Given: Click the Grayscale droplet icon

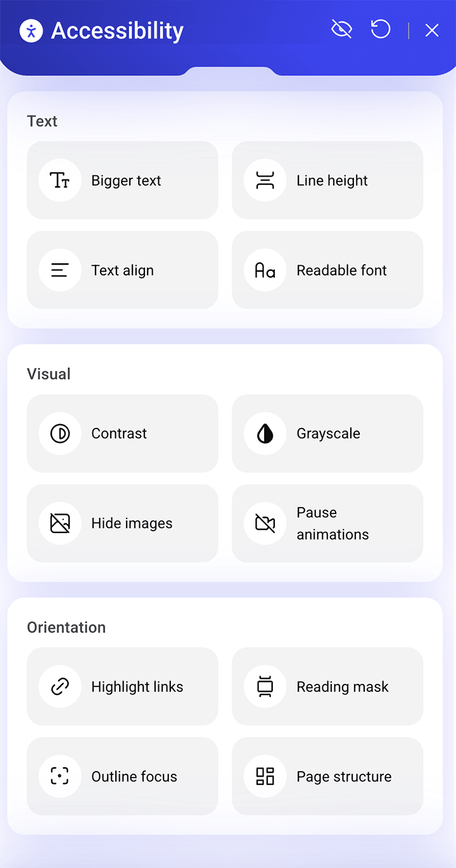Looking at the screenshot, I should click(x=265, y=434).
